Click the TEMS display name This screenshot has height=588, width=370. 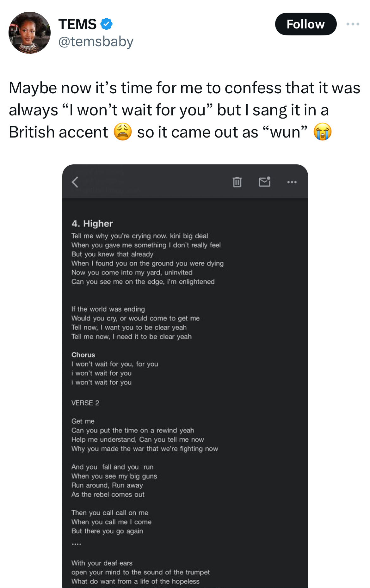(77, 24)
